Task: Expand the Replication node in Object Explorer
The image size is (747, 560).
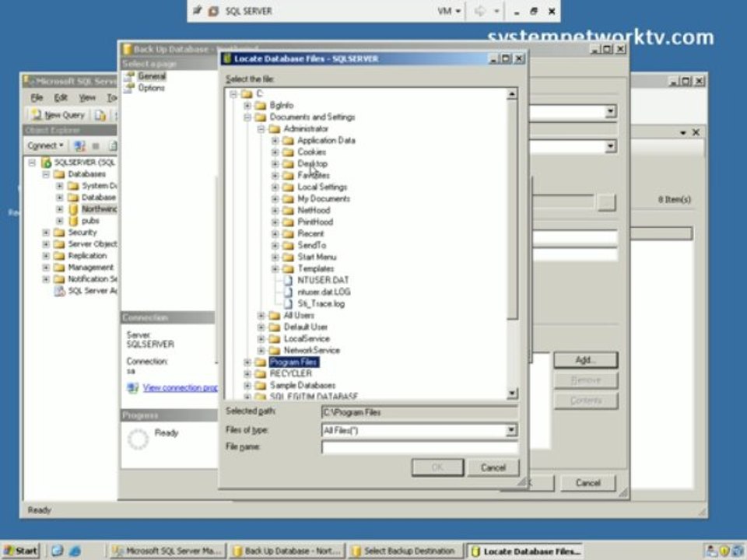Action: pyautogui.click(x=46, y=256)
